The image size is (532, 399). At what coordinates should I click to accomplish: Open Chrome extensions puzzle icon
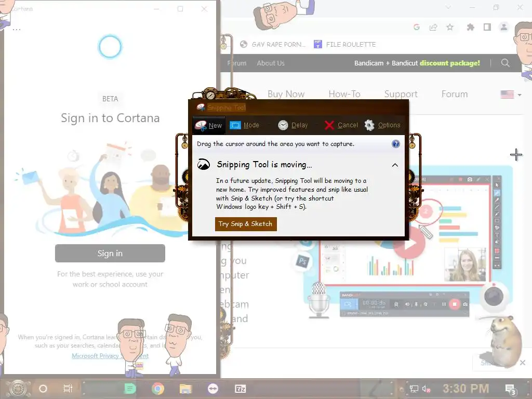(470, 27)
